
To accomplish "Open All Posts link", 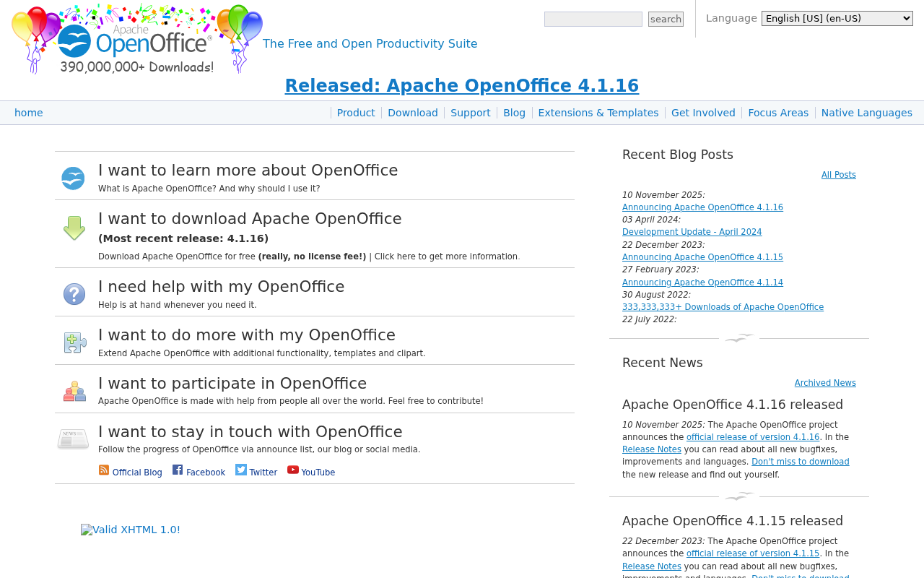I will pos(839,175).
